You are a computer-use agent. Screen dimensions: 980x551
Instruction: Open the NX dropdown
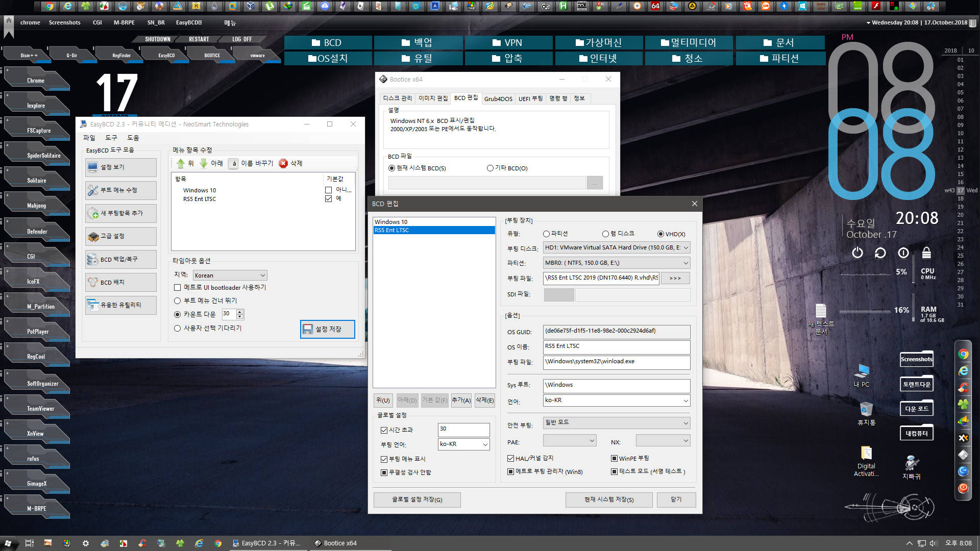point(663,440)
